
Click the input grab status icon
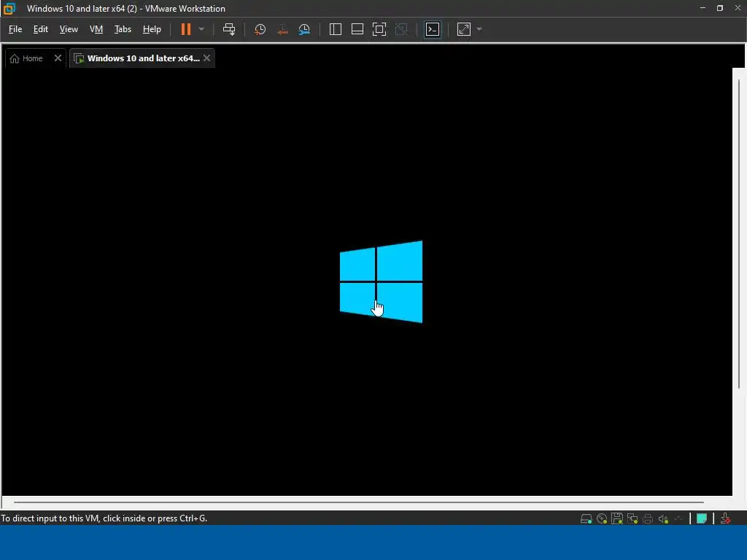(x=725, y=518)
